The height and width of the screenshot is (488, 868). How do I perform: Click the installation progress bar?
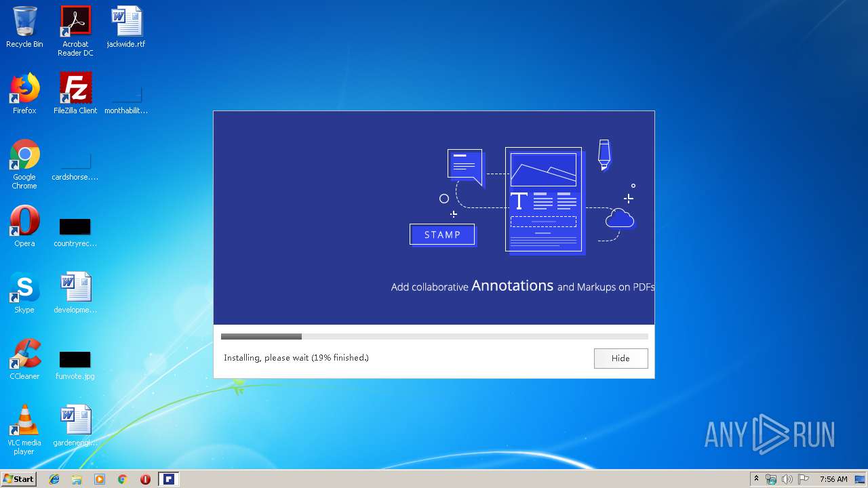tap(434, 337)
